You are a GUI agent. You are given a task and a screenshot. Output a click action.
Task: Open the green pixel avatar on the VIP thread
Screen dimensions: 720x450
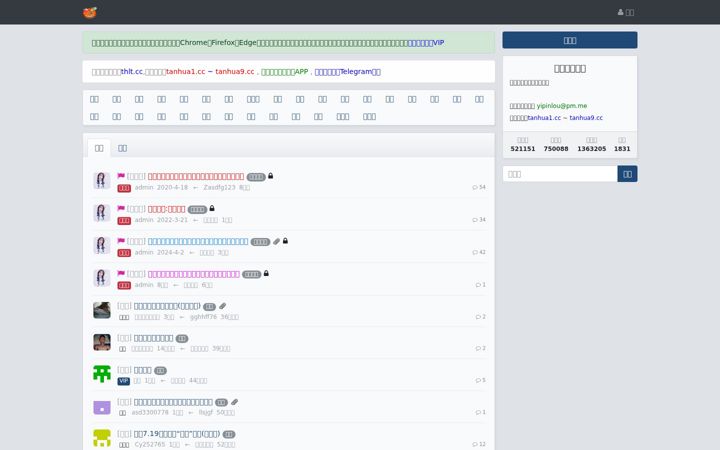click(101, 374)
